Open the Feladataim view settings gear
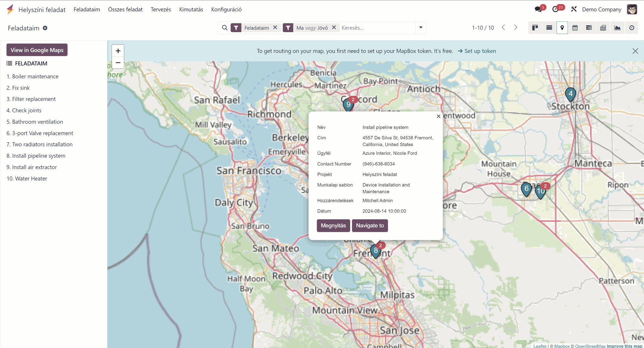Image resolution: width=644 pixels, height=348 pixels. click(45, 28)
